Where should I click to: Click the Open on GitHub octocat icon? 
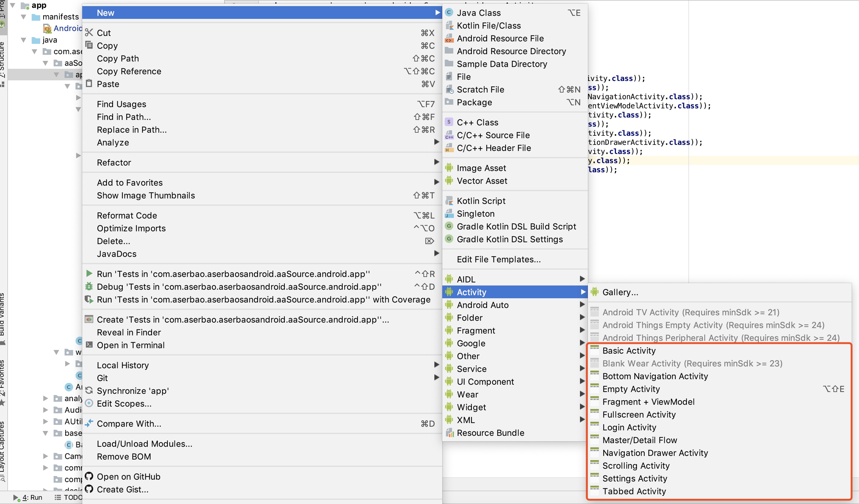point(89,476)
